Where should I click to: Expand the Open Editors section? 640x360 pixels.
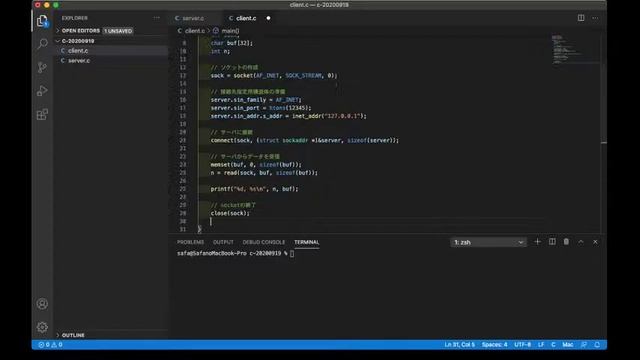[80, 31]
